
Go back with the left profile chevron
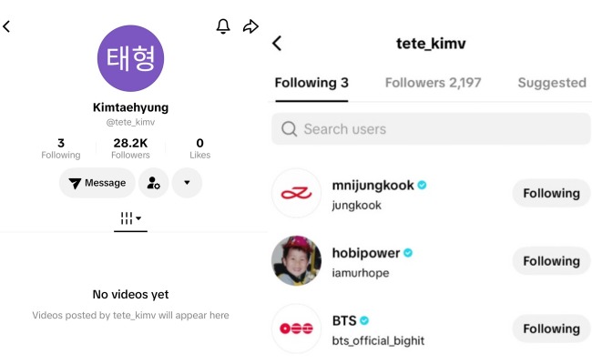pyautogui.click(x=7, y=26)
